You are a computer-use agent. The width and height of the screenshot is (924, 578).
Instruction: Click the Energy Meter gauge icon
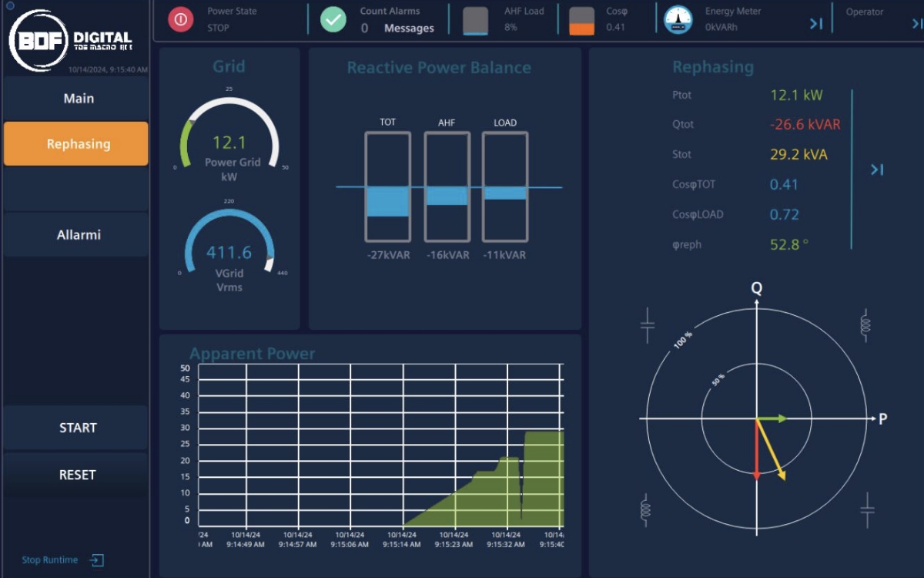pos(678,20)
